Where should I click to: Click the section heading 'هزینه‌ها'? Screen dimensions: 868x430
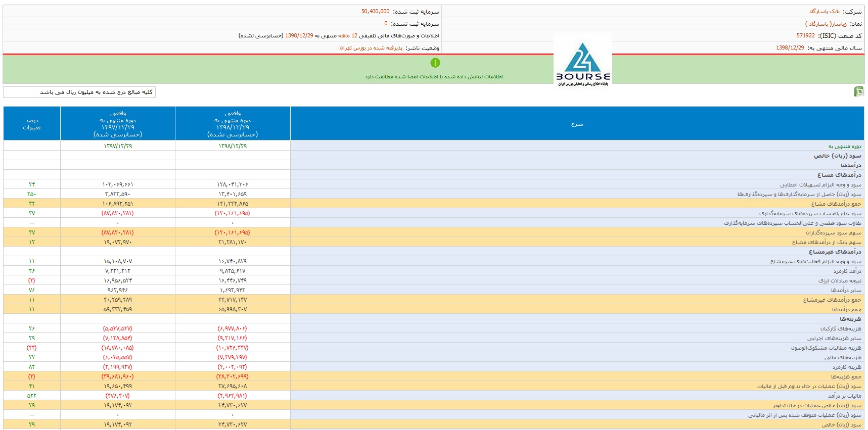[x=850, y=319]
